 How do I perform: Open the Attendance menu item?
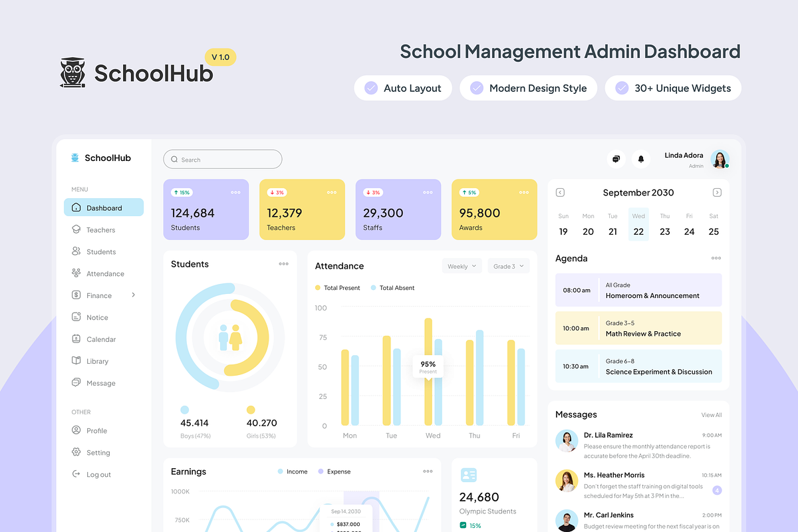[104, 273]
